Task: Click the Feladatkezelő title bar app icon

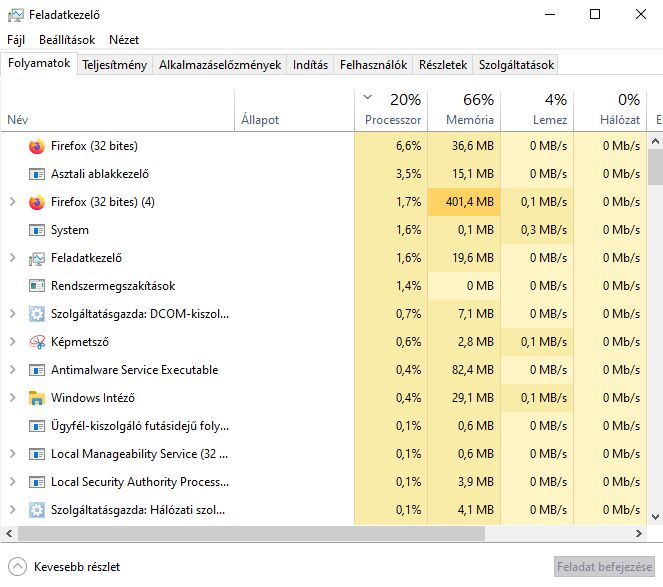Action: pos(16,15)
